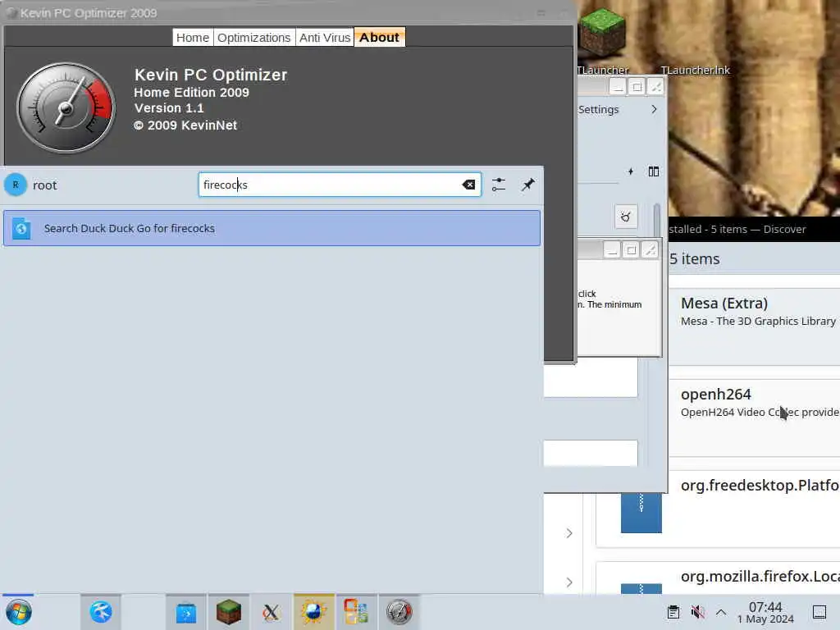Open Mesa (Extra) in Discover
This screenshot has height=630, width=840.
pos(755,326)
